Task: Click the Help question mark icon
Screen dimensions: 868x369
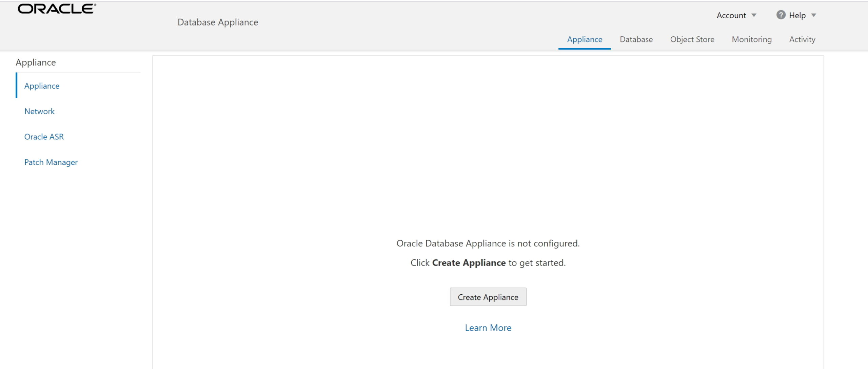Action: coord(781,15)
